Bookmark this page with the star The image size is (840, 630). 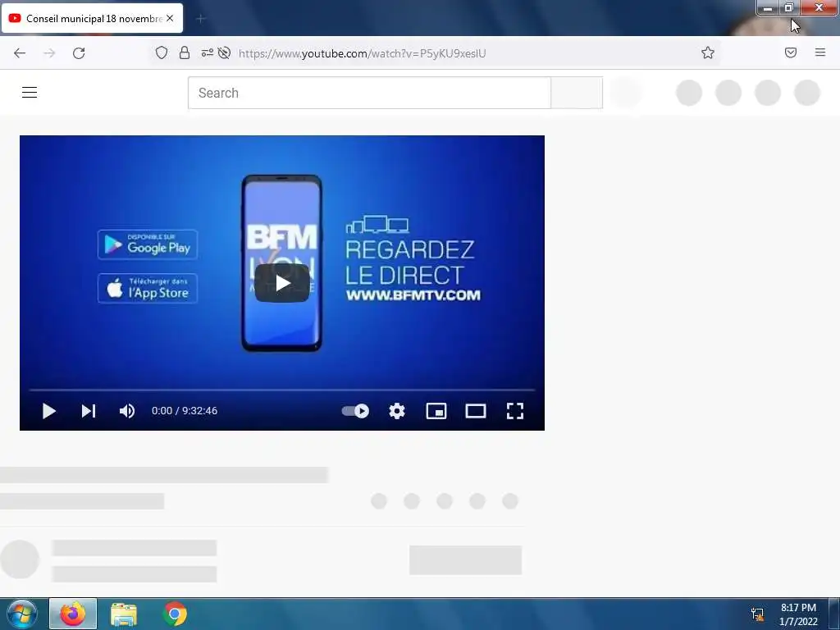click(x=708, y=52)
